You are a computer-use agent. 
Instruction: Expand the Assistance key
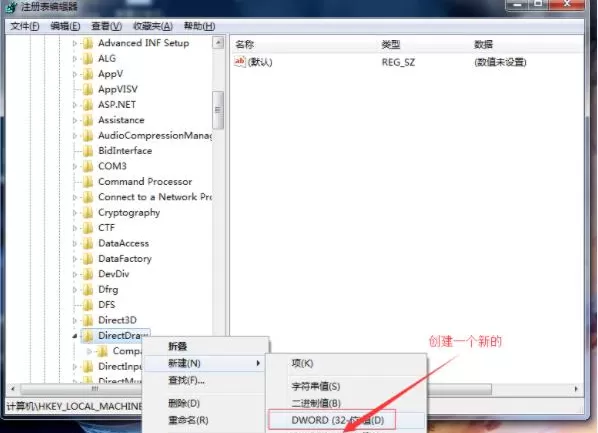[75, 121]
